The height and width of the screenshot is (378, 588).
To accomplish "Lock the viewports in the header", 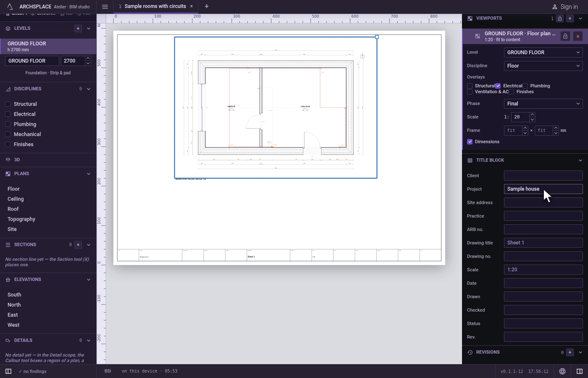I will coord(560,18).
